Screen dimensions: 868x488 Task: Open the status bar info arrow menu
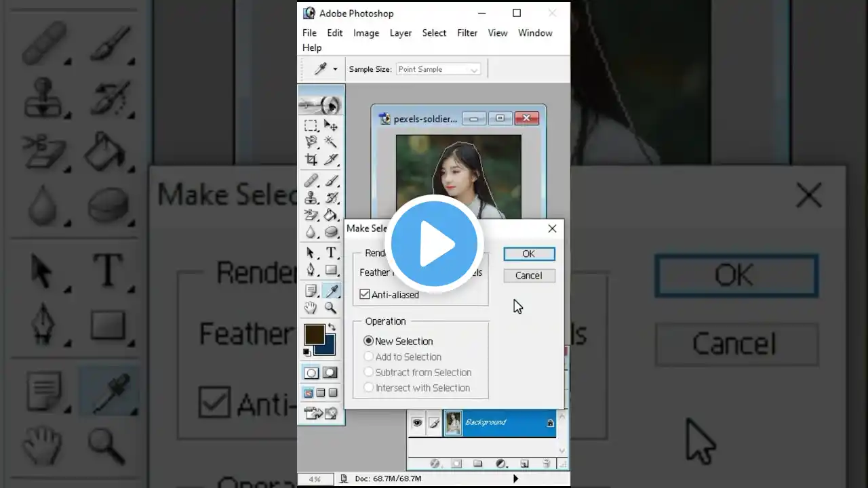tap(515, 479)
